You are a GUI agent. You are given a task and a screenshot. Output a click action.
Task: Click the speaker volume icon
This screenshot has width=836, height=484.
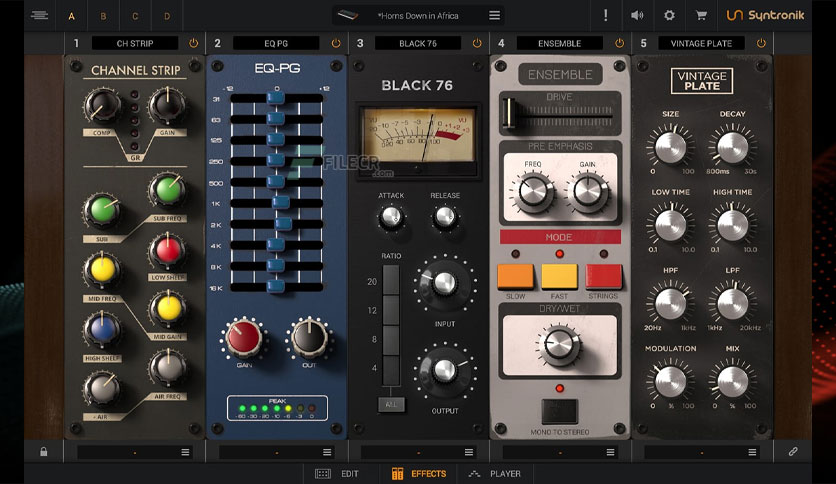pyautogui.click(x=637, y=15)
